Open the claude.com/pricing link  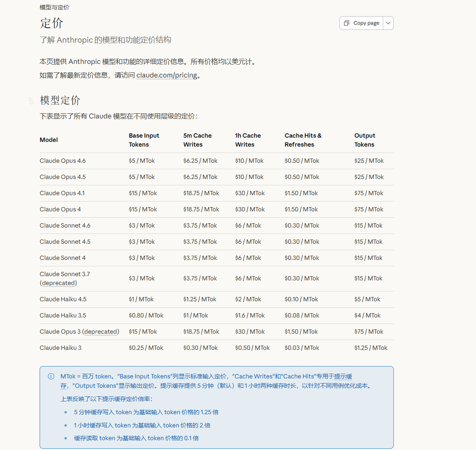tap(166, 75)
